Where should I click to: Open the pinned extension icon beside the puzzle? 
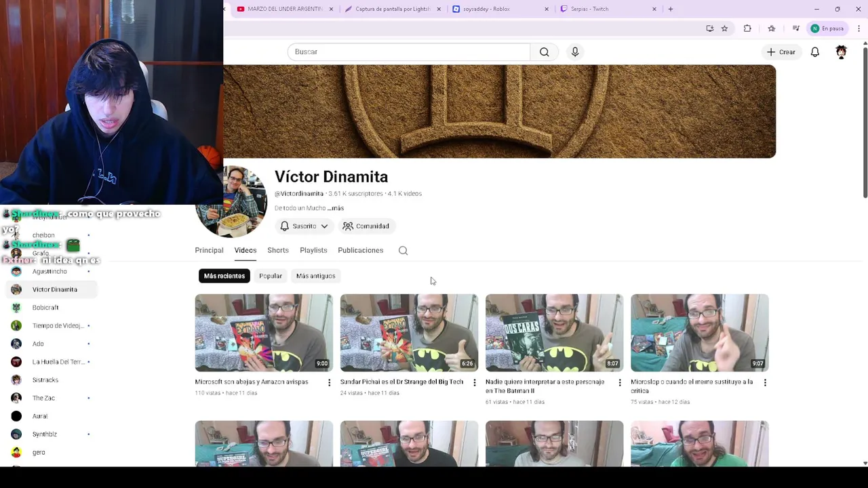tap(771, 28)
